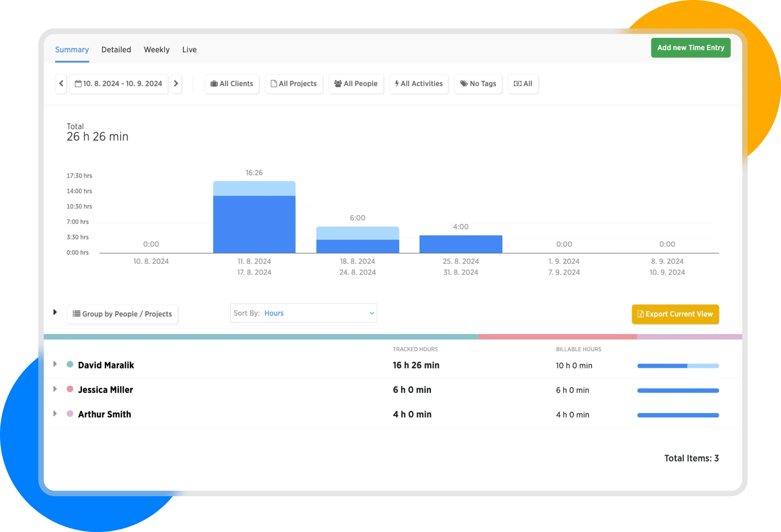The height and width of the screenshot is (532, 781).
Task: Expand Jessica Miller's row
Action: click(x=55, y=389)
